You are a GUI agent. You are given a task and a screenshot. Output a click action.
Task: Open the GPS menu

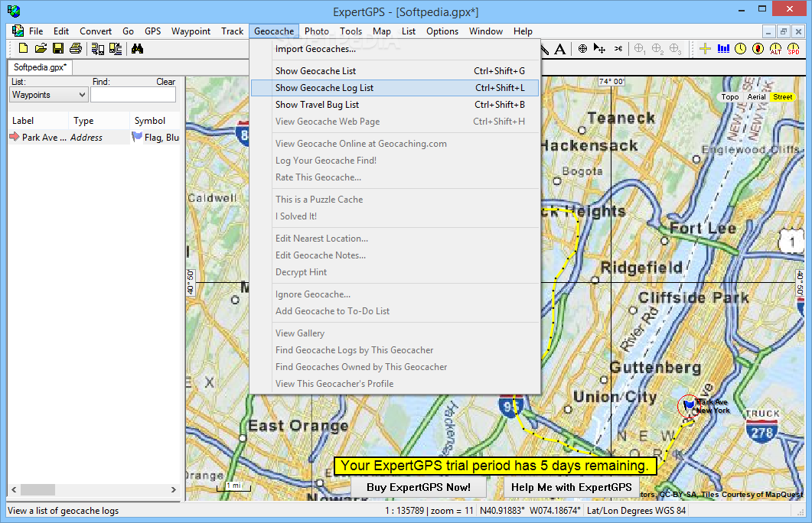[153, 31]
